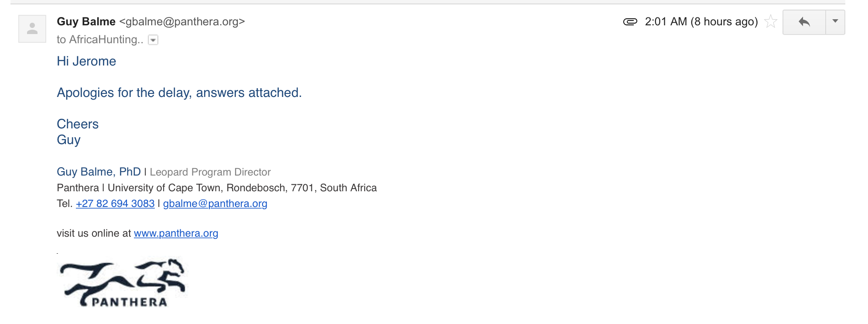Click the sender address gbalme@panthera.org in header

coord(182,21)
